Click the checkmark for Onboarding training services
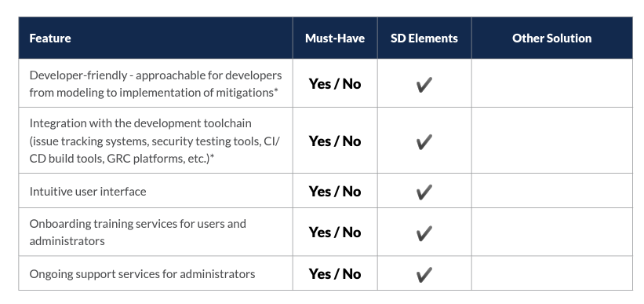The width and height of the screenshot is (644, 304). point(424,233)
